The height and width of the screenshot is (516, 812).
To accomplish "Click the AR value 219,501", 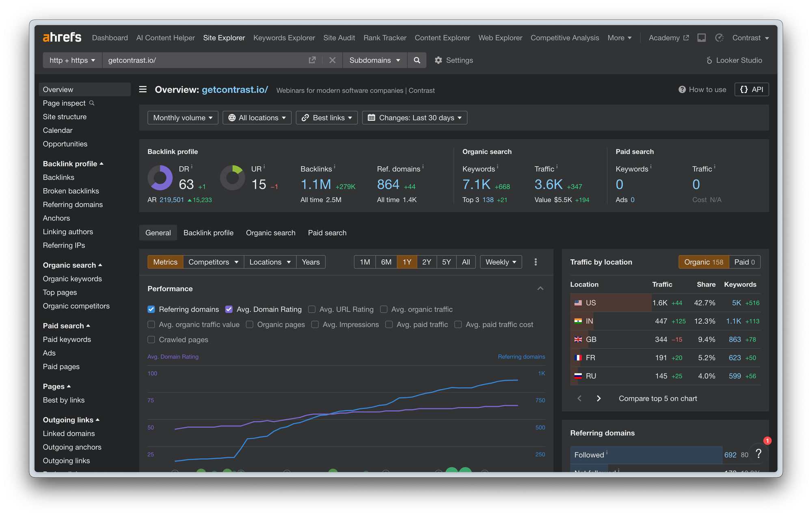I will pos(172,200).
